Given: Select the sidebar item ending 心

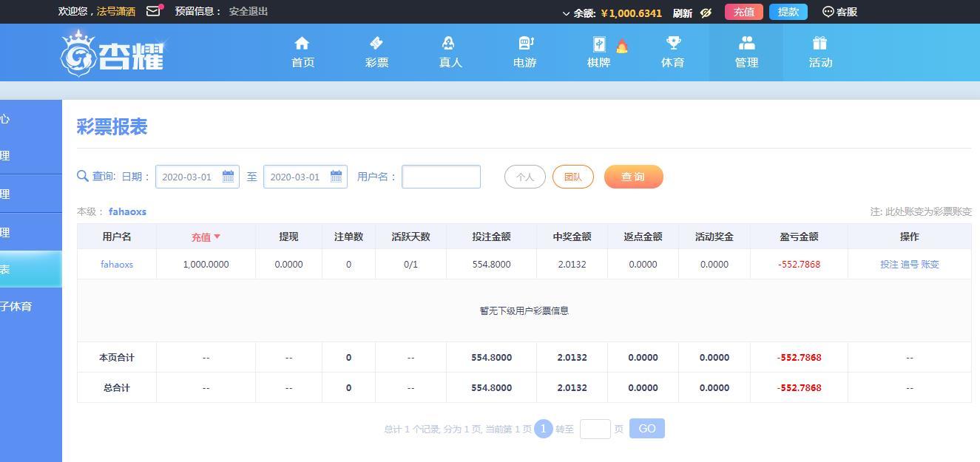Looking at the screenshot, I should click(31, 119).
